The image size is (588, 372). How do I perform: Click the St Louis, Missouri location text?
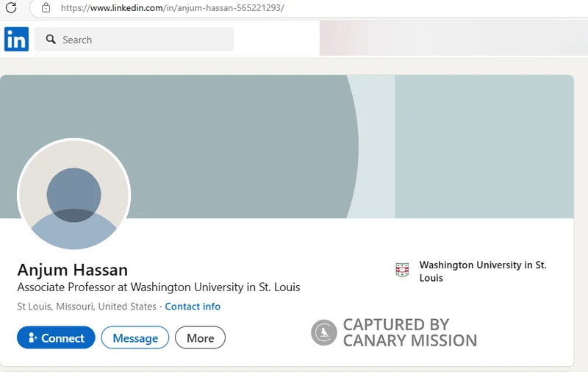coord(87,307)
